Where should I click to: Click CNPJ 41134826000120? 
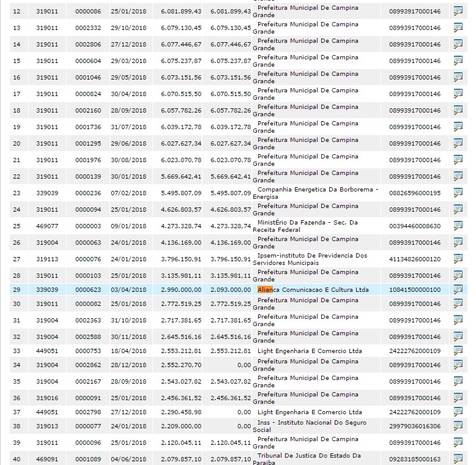(415, 259)
